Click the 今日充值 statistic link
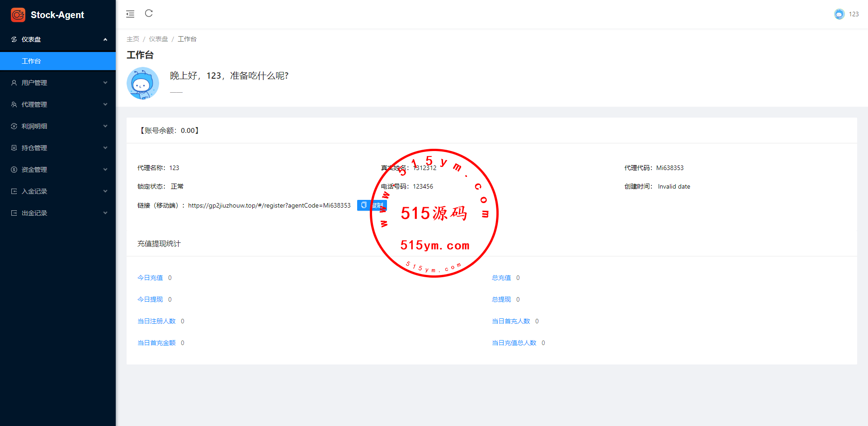The width and height of the screenshot is (868, 426). coord(150,278)
